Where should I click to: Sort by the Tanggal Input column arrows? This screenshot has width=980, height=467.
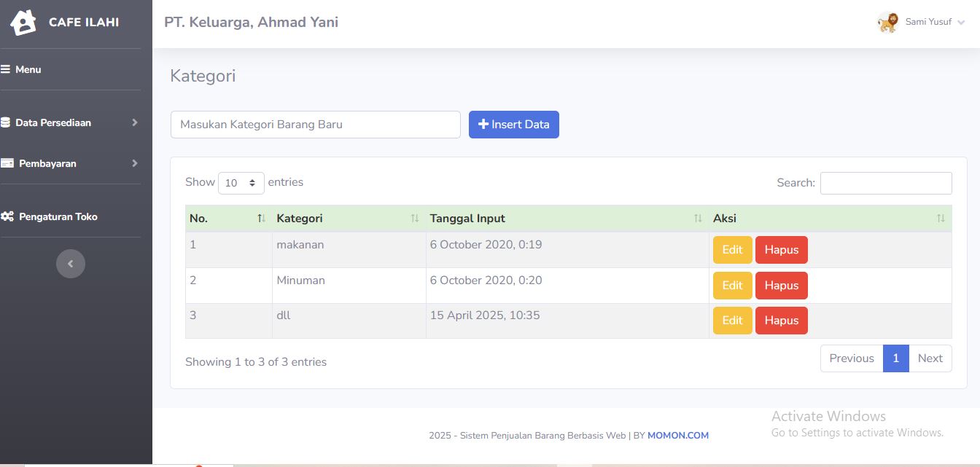698,219
